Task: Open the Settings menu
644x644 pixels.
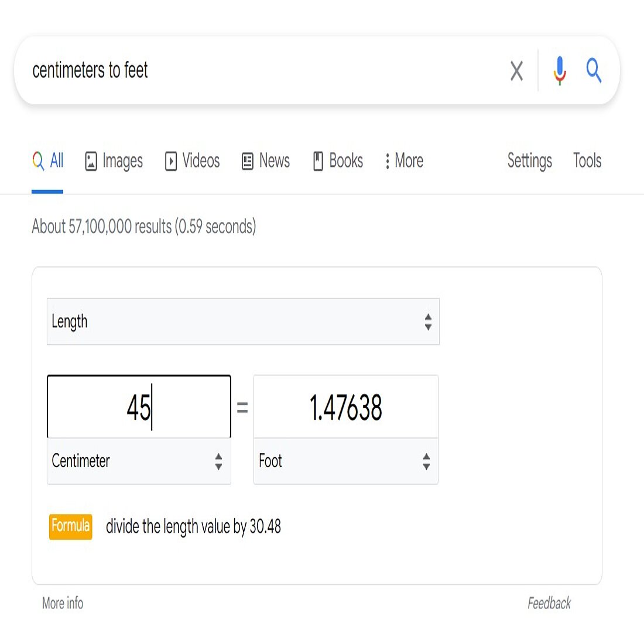Action: point(529,161)
